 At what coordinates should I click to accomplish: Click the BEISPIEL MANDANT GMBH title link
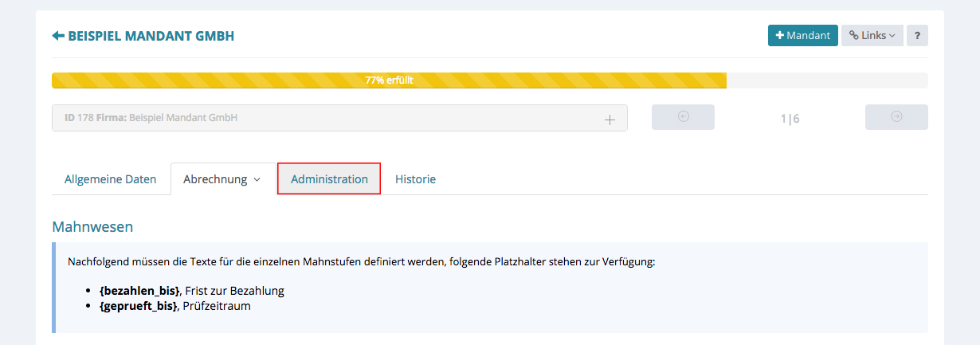coord(151,36)
